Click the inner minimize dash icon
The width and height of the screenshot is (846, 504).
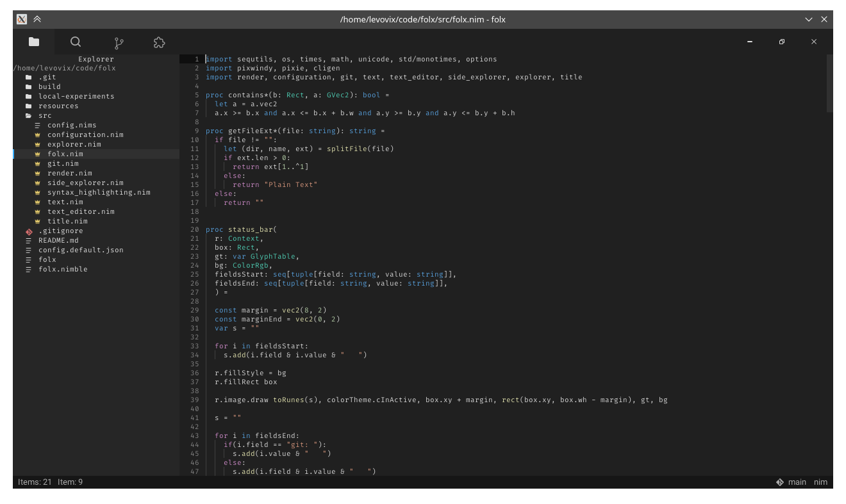[750, 42]
